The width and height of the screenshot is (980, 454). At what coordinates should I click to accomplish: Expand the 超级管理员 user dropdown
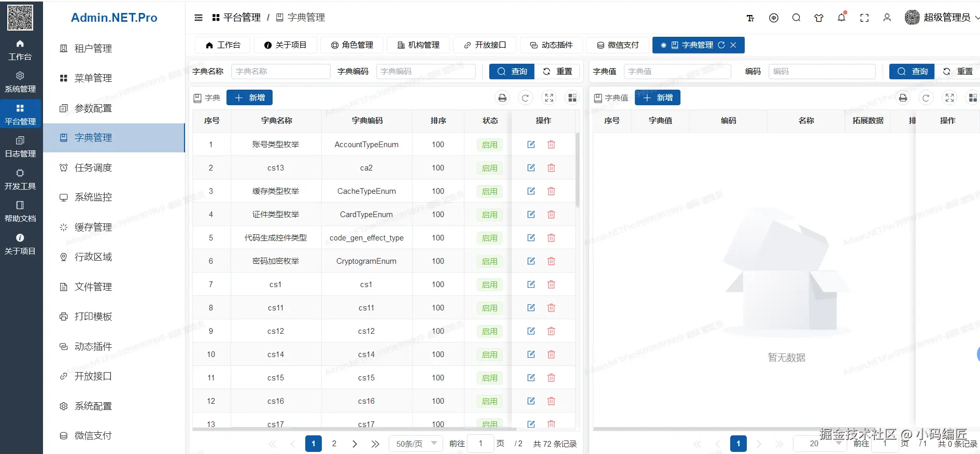point(942,18)
